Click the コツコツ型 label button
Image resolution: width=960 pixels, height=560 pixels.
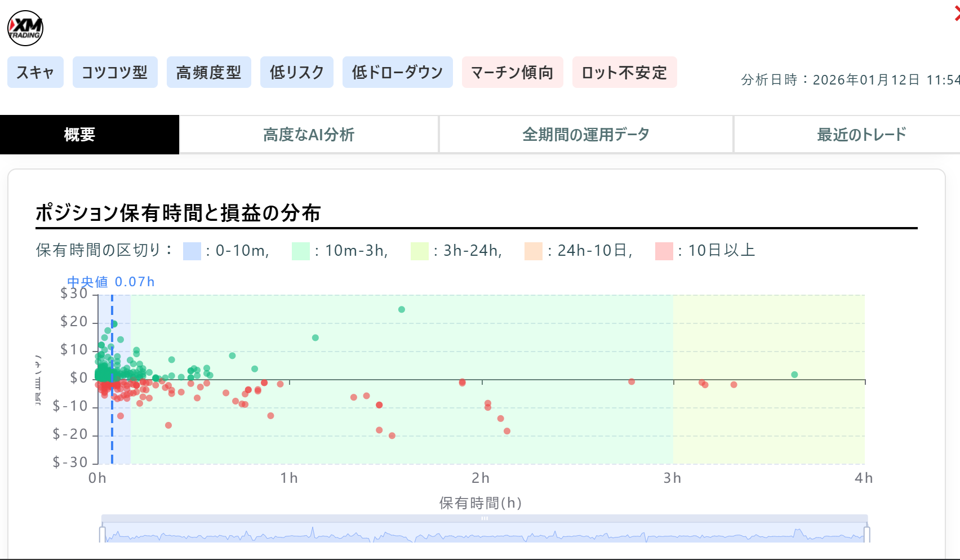(115, 72)
